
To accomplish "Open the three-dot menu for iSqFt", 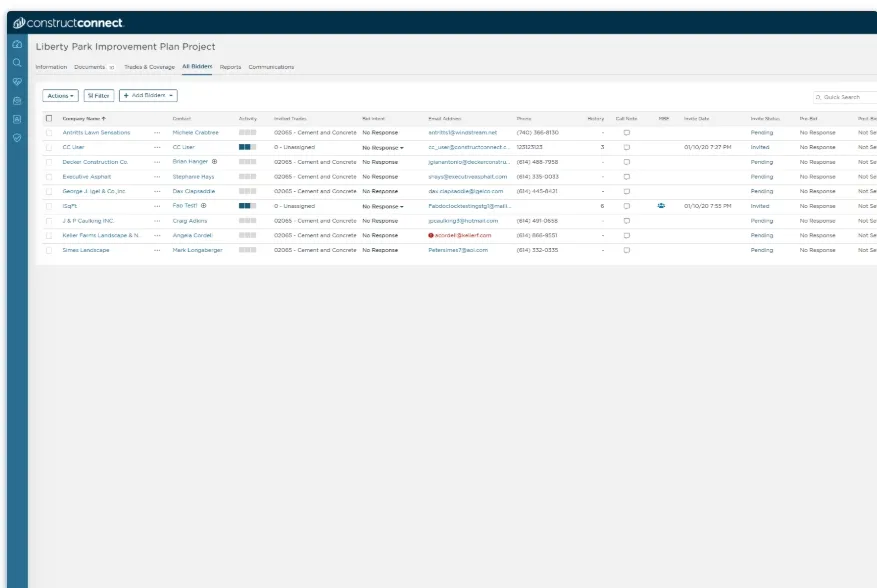I will tap(157, 206).
